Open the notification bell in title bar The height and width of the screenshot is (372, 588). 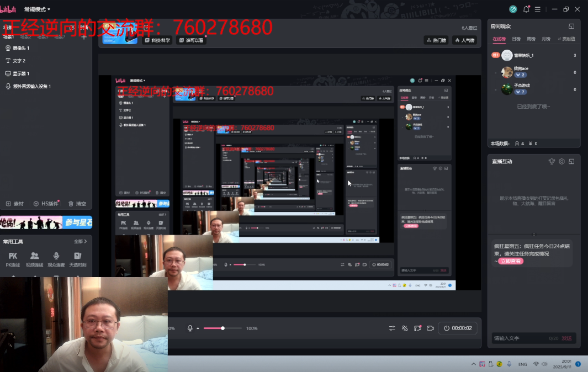pyautogui.click(x=526, y=9)
